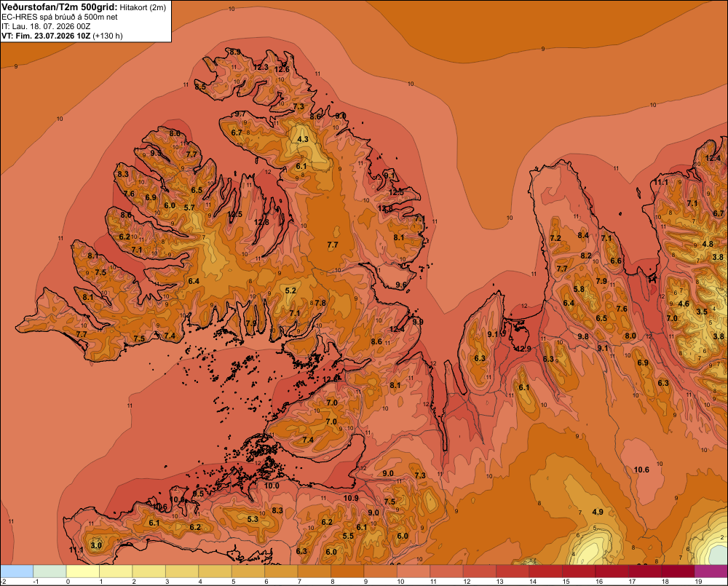Screen dimensions: 728x586
Task: Click the red legend swatch between 14 and 15
Action: (546, 571)
